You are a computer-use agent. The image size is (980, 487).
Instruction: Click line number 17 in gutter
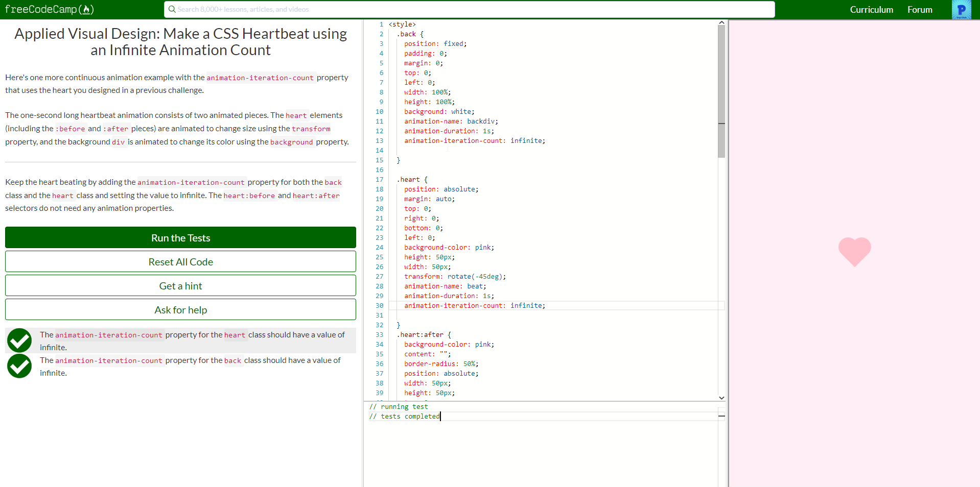pos(379,180)
